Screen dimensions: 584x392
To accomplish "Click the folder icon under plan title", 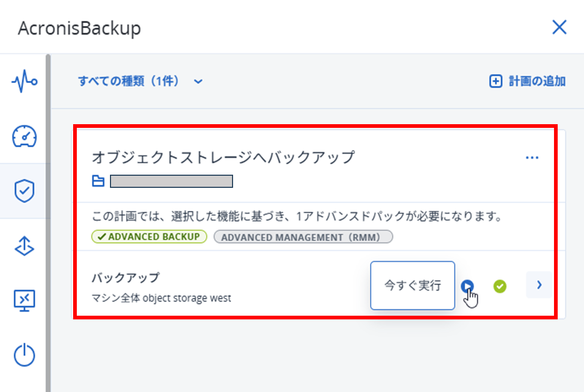I will tap(98, 182).
